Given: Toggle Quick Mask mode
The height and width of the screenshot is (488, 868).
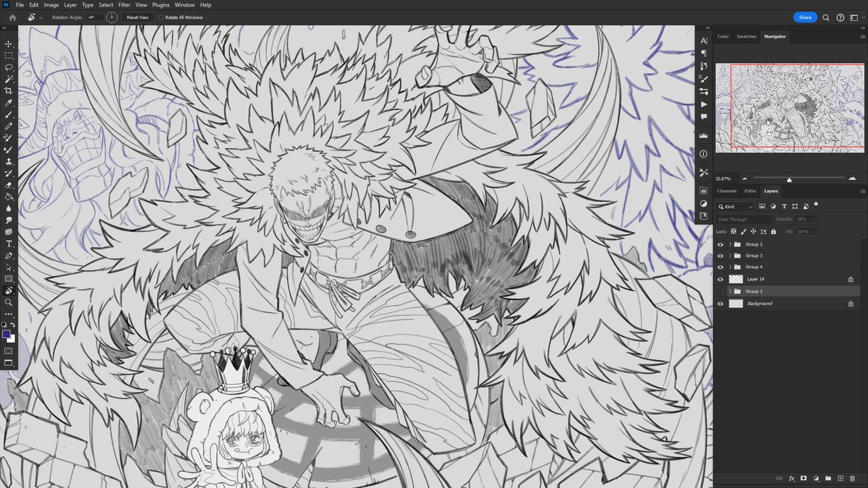Looking at the screenshot, I should coord(9,351).
